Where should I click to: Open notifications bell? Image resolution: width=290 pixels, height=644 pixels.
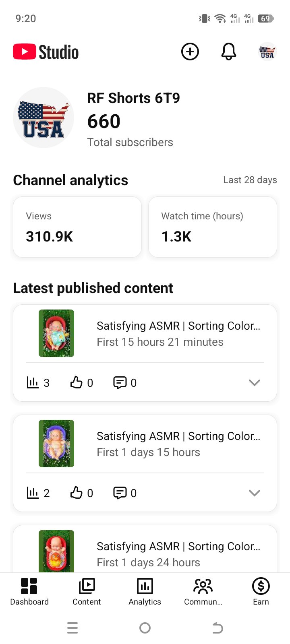[x=229, y=52]
